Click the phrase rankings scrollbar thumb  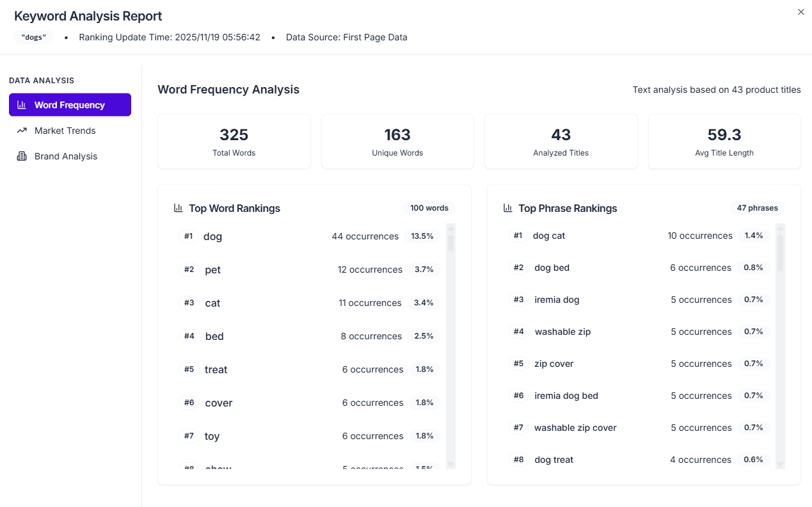click(780, 253)
